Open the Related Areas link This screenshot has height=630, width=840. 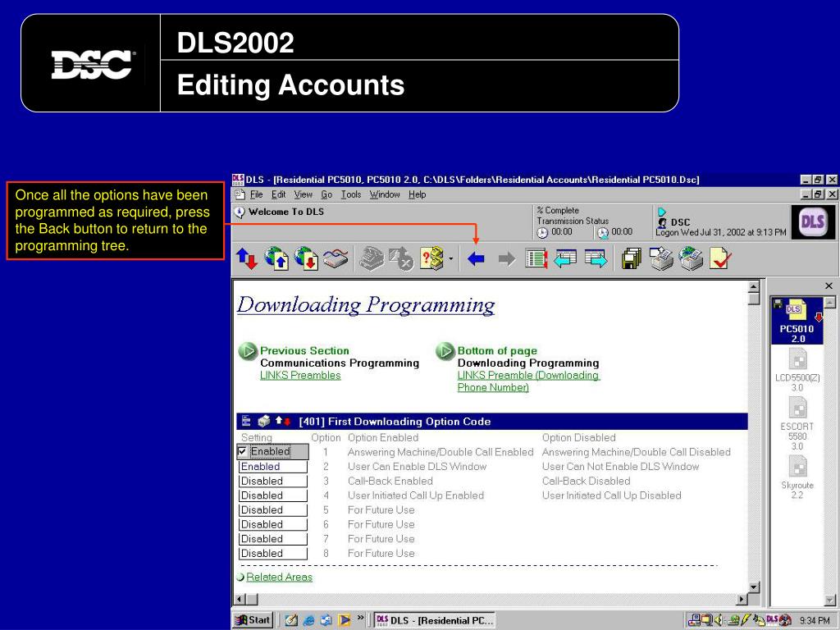[279, 577]
